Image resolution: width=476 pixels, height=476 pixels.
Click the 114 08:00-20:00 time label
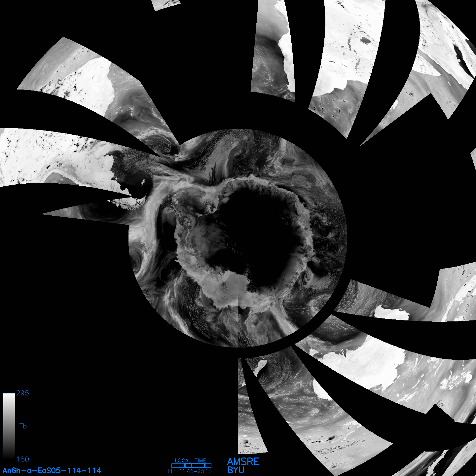pos(189,471)
